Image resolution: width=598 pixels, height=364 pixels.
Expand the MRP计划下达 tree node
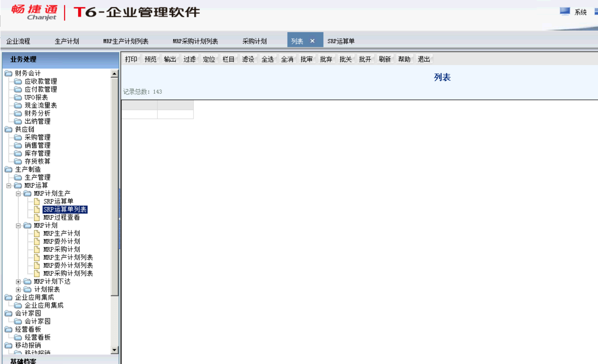[18, 282]
